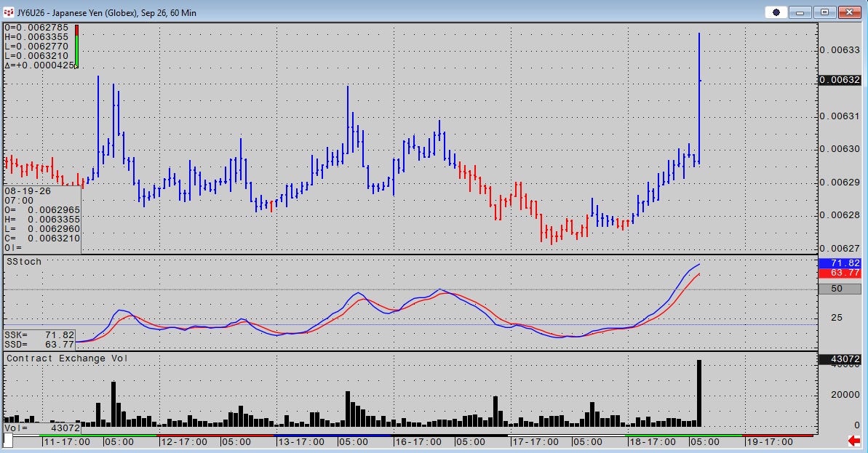Screen dimensions: 868x453
Task: Click the Δ=+0.0000425 change value
Action: (39, 65)
